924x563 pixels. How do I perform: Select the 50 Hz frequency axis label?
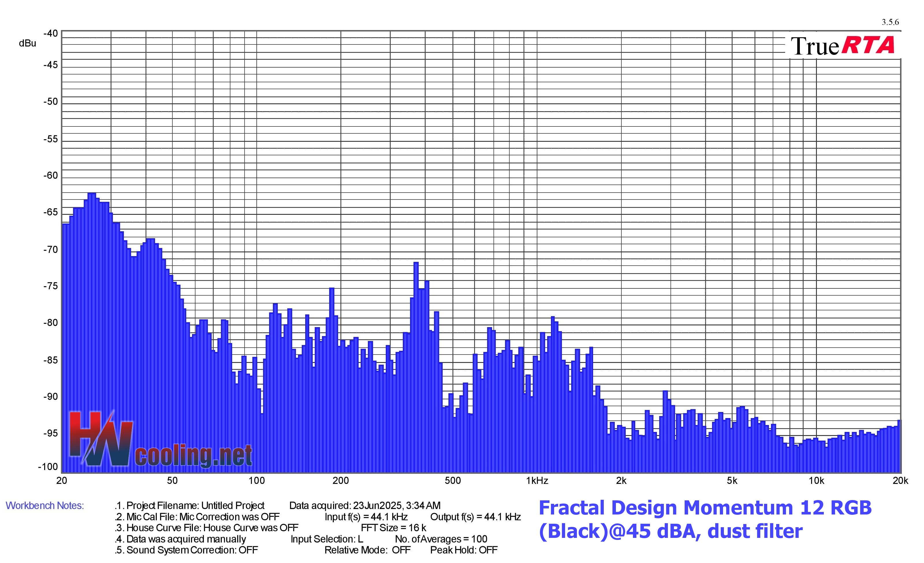click(172, 480)
